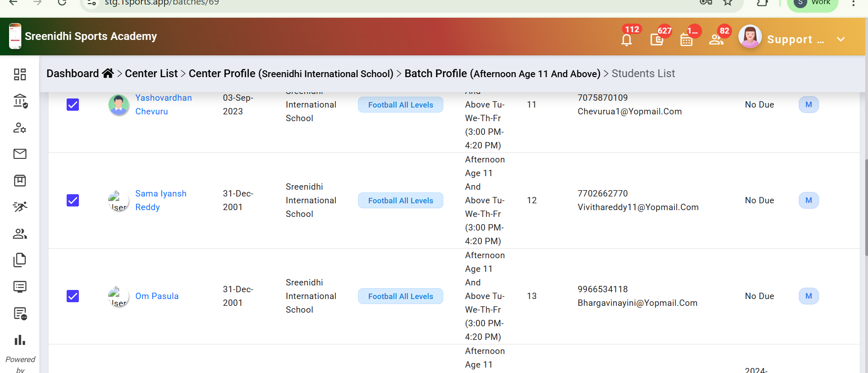Open the wallet icon with 627 badge
The width and height of the screenshot is (868, 373).
tap(656, 40)
